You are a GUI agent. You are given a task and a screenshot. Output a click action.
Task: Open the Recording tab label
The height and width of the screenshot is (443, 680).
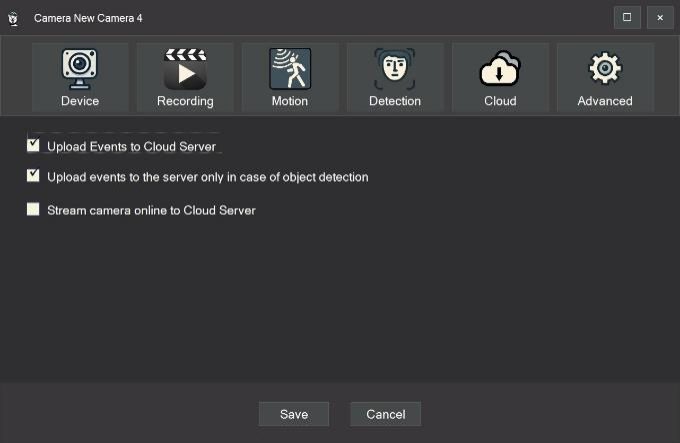click(x=185, y=101)
